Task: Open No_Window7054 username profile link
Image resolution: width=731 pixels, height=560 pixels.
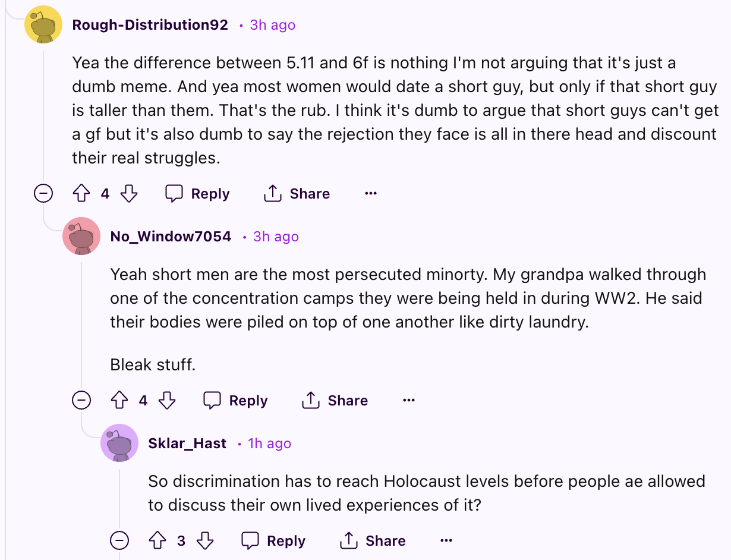Action: coord(171,237)
